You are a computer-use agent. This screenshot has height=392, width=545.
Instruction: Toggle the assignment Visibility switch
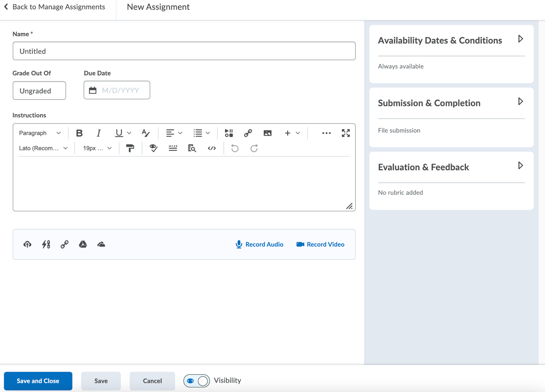pyautogui.click(x=196, y=381)
